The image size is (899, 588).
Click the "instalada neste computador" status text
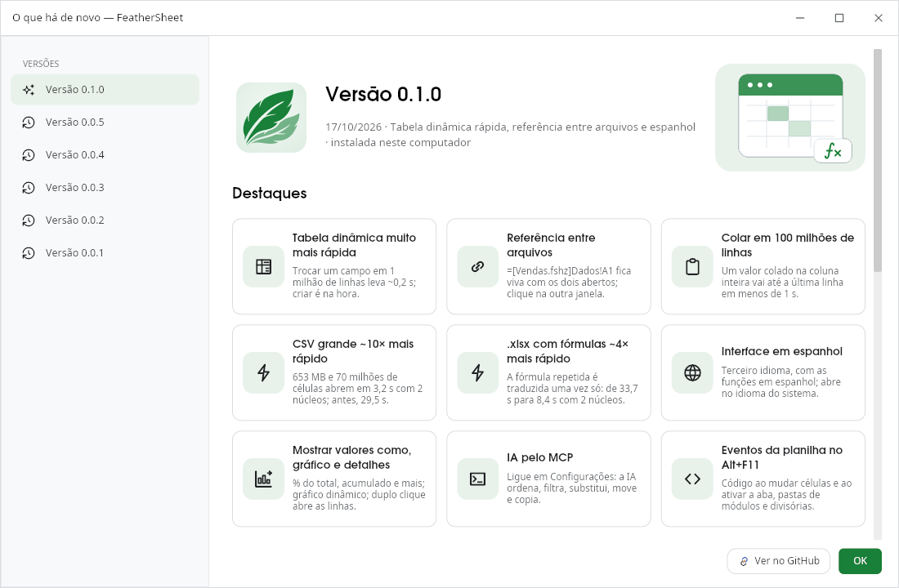400,142
